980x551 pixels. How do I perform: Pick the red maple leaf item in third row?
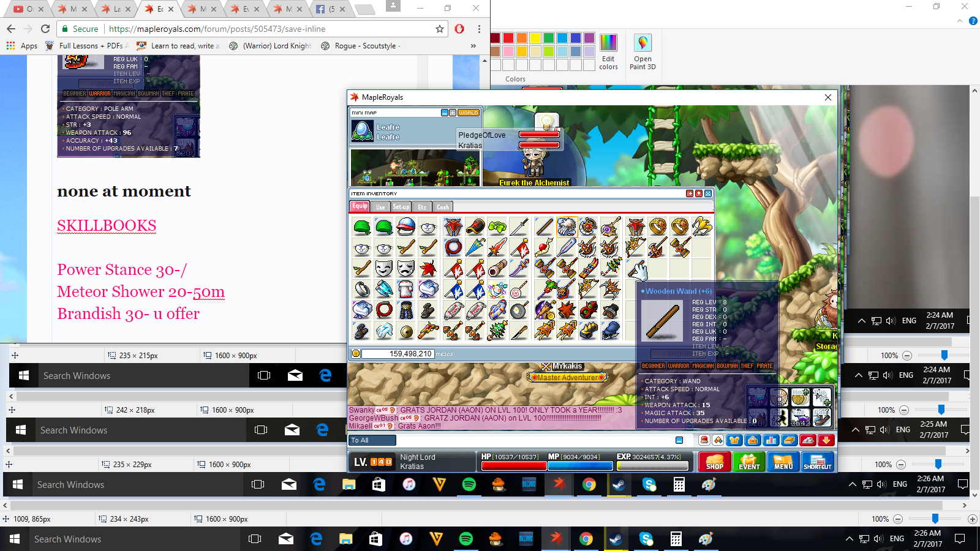[428, 268]
